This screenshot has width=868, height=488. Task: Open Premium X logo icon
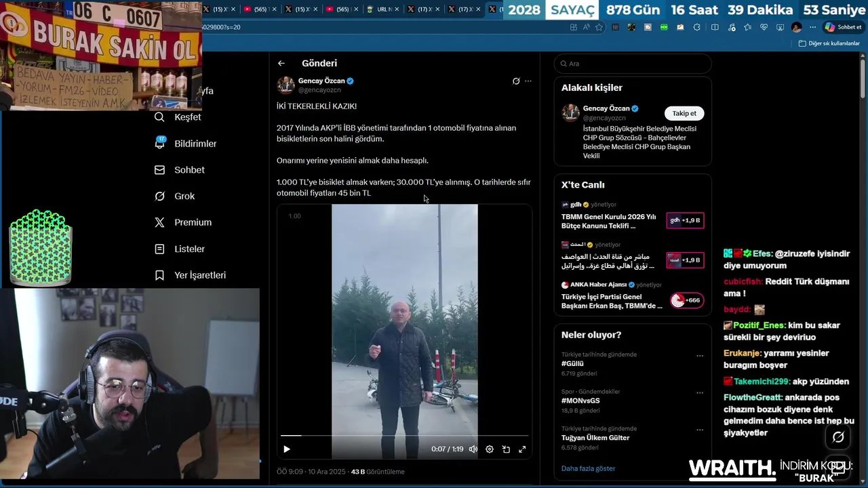click(159, 222)
